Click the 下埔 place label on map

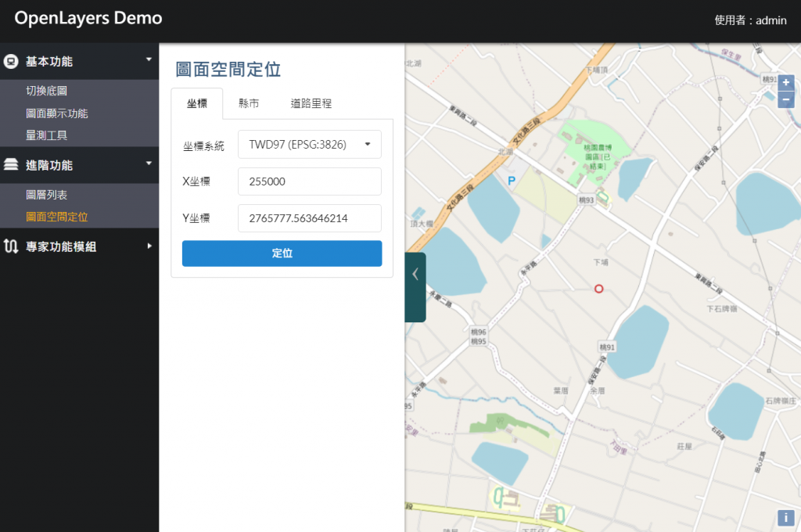coord(601,262)
